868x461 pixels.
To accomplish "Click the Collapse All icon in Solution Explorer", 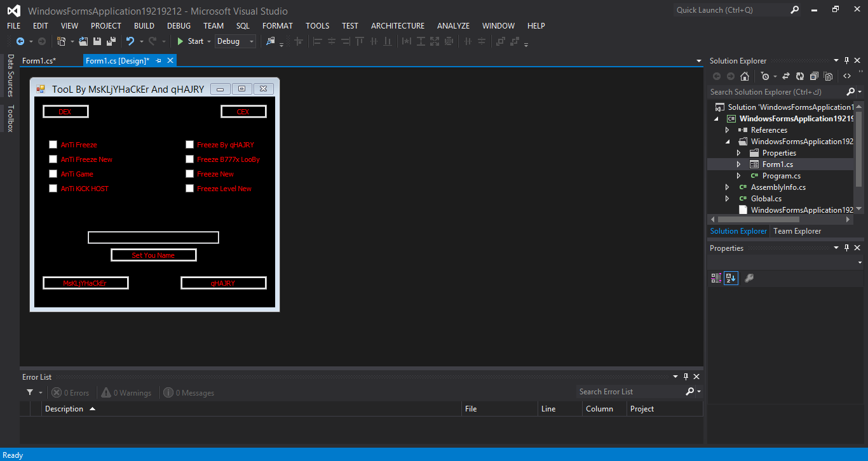I will point(814,76).
